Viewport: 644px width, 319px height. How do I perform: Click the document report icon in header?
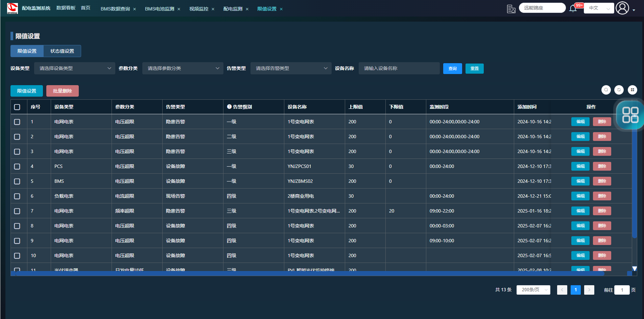click(x=511, y=9)
